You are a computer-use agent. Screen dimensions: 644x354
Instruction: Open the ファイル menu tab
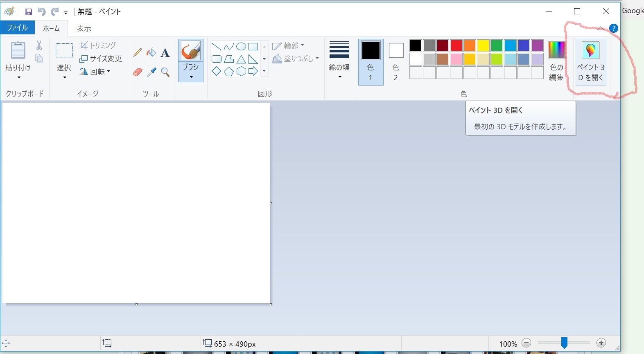point(17,28)
